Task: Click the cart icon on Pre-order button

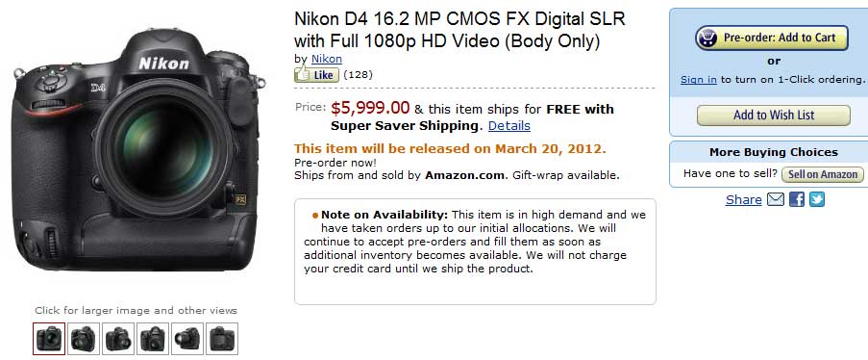Action: click(x=707, y=39)
